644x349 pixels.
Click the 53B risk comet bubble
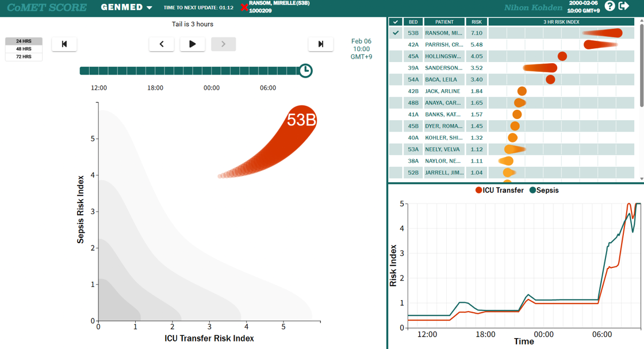tap(301, 120)
